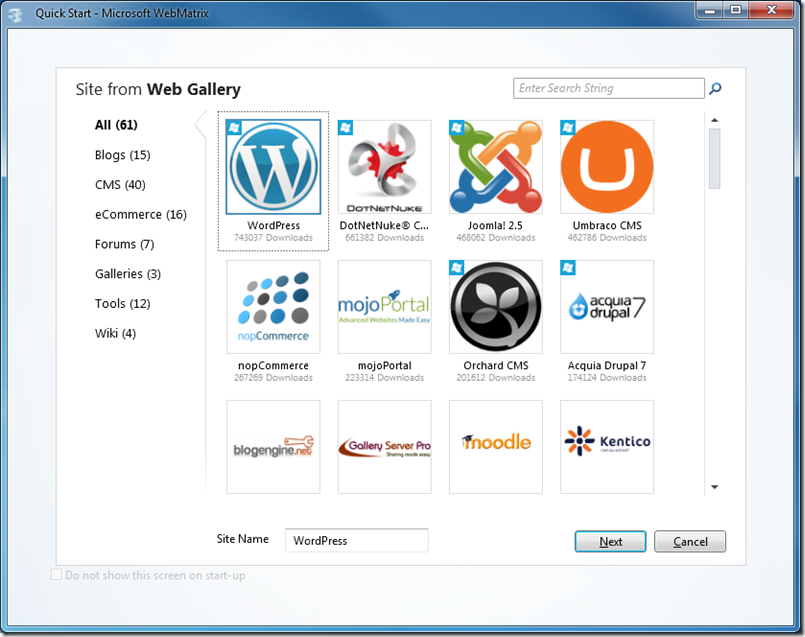Click the Next button
This screenshot has height=637, width=805.
610,542
